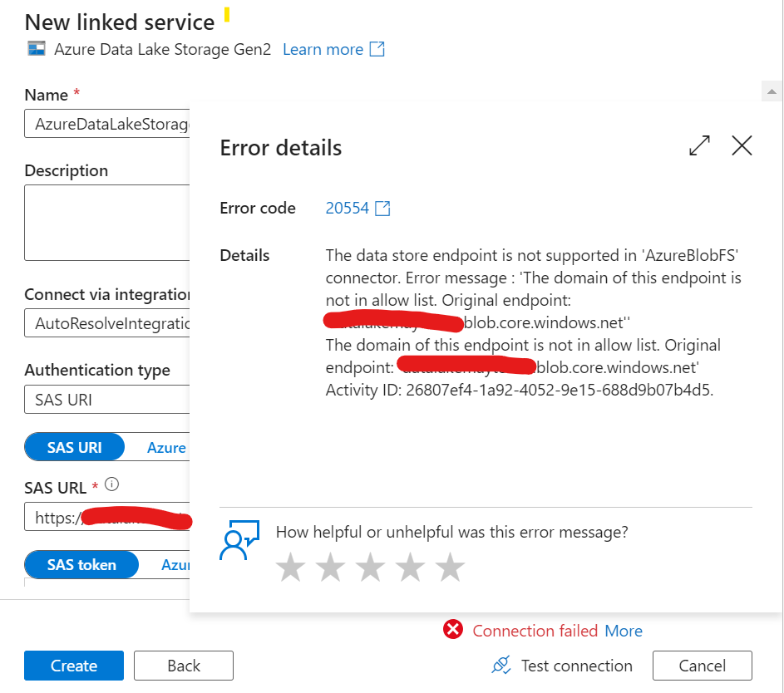
Task: Expand the Error details dialog fullscreen
Action: [x=699, y=145]
